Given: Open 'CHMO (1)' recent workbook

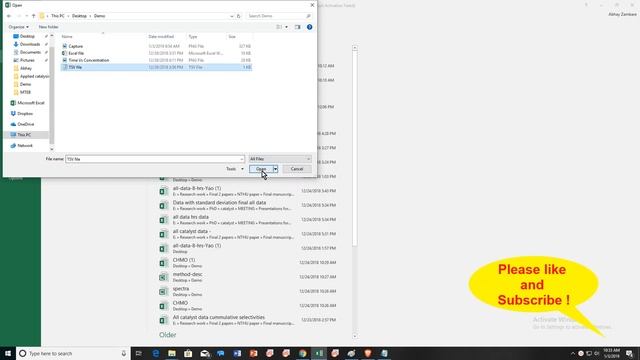Looking at the screenshot, I should click(x=247, y=262).
